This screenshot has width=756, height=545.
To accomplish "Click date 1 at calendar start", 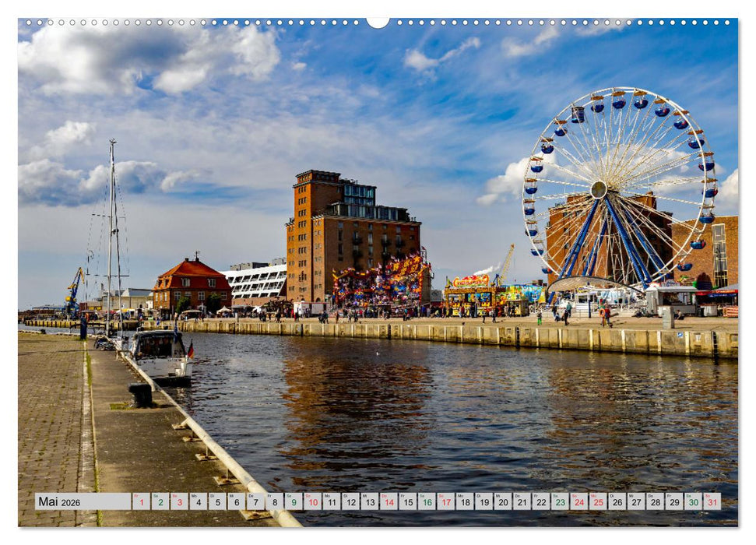I will [x=141, y=505].
